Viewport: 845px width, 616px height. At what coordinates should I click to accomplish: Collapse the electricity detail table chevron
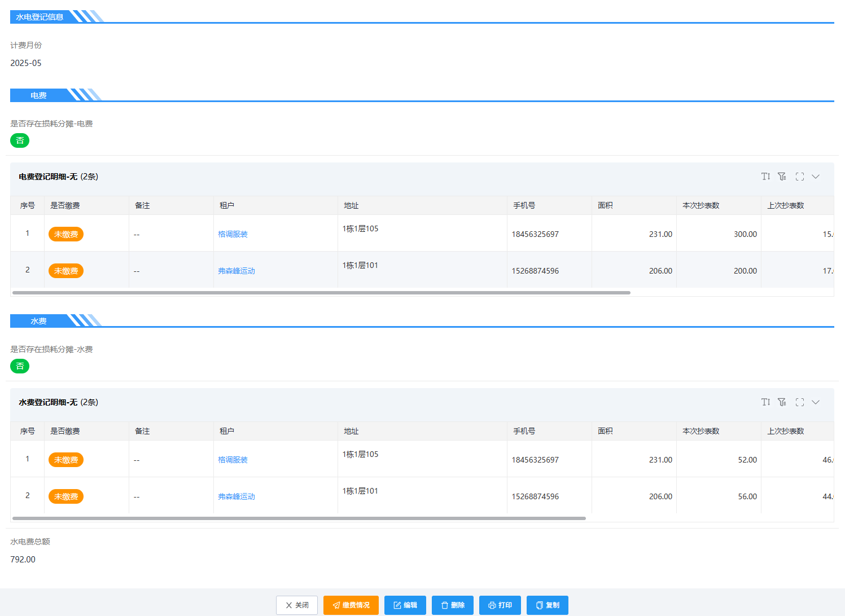pos(816,177)
